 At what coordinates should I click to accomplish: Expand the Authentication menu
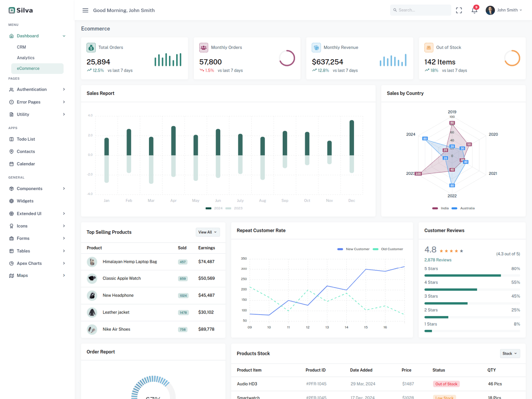pos(32,89)
